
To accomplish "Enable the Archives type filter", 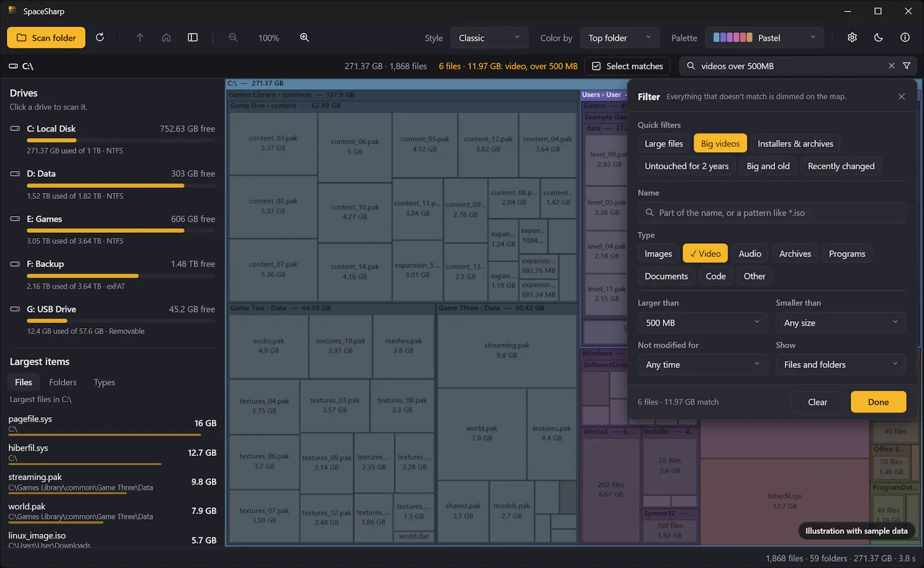I will [x=795, y=254].
